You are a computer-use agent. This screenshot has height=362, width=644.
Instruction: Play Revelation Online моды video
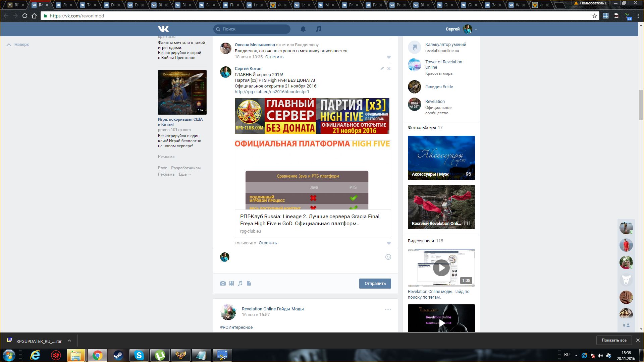tap(441, 268)
